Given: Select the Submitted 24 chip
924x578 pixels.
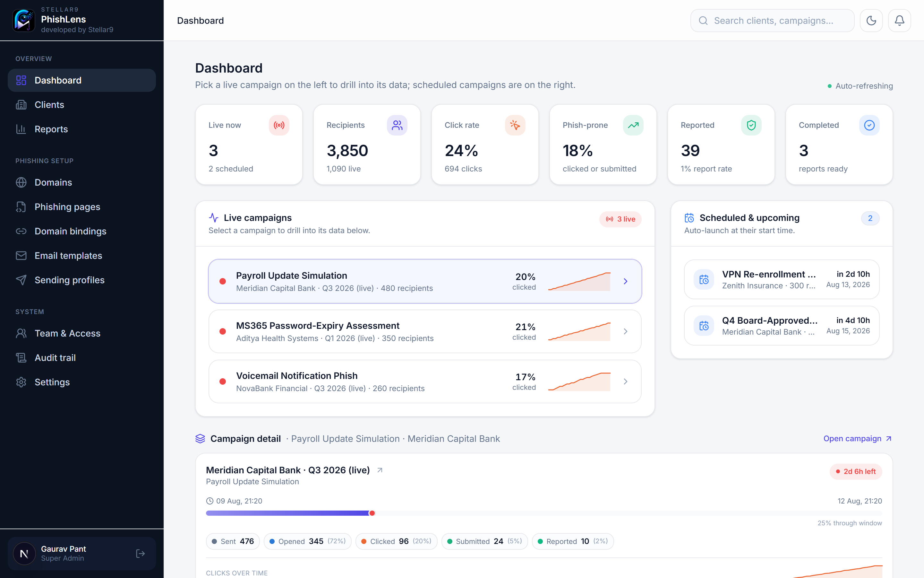Looking at the screenshot, I should [x=484, y=541].
